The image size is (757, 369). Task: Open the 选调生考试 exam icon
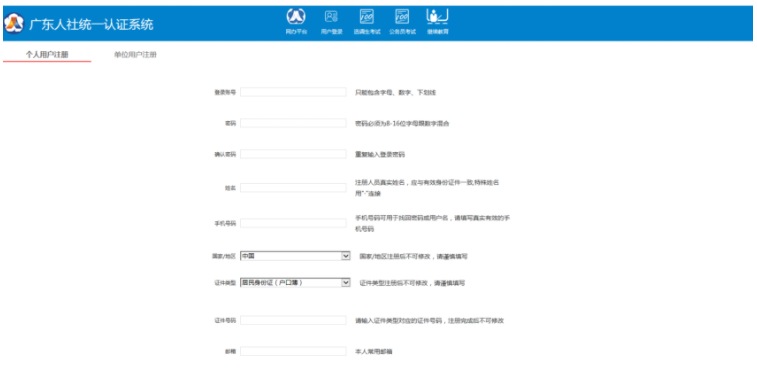(x=367, y=22)
